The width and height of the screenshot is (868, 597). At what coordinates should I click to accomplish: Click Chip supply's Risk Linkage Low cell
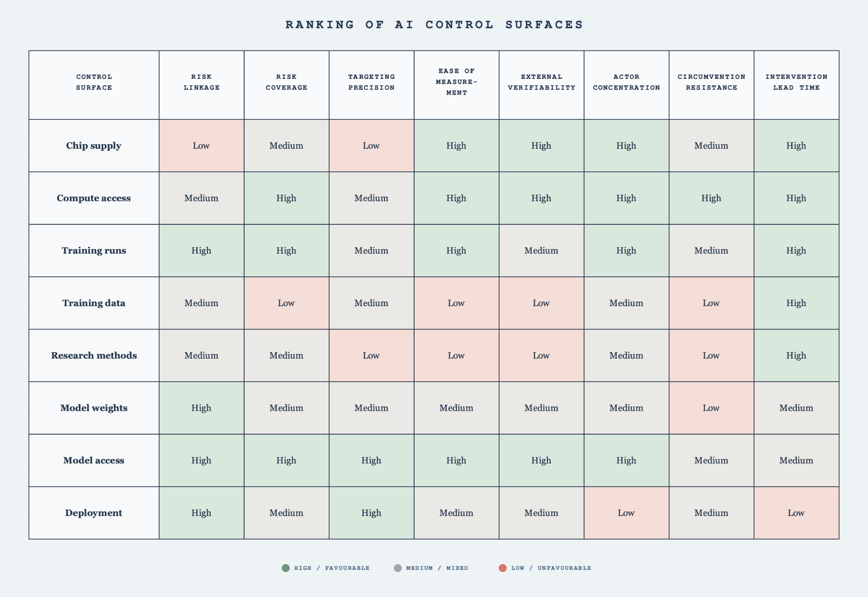coord(202,145)
